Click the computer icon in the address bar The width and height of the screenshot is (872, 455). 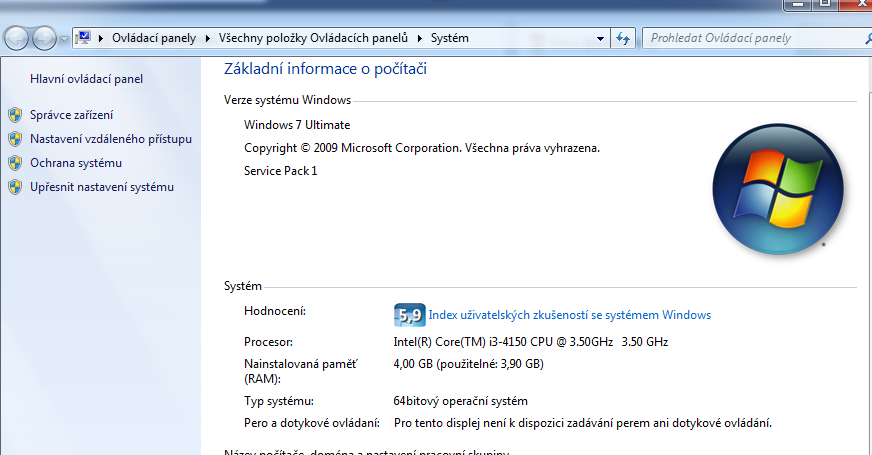click(83, 38)
